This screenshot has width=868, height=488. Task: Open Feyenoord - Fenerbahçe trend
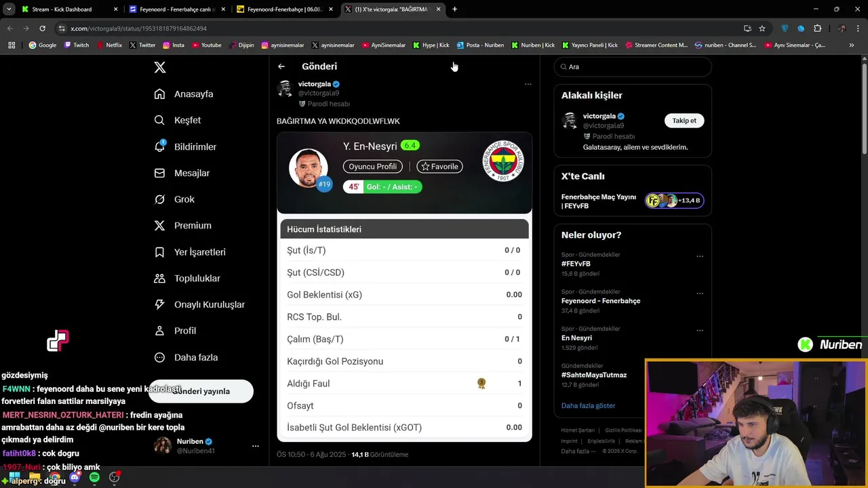(x=601, y=301)
